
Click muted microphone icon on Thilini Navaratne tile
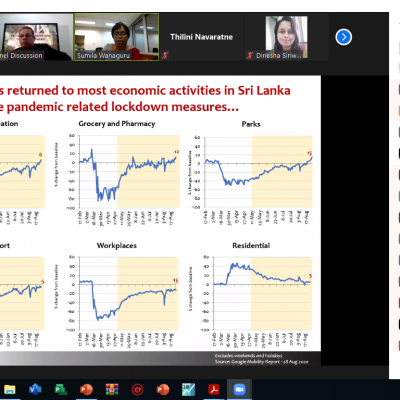pyautogui.click(x=165, y=55)
